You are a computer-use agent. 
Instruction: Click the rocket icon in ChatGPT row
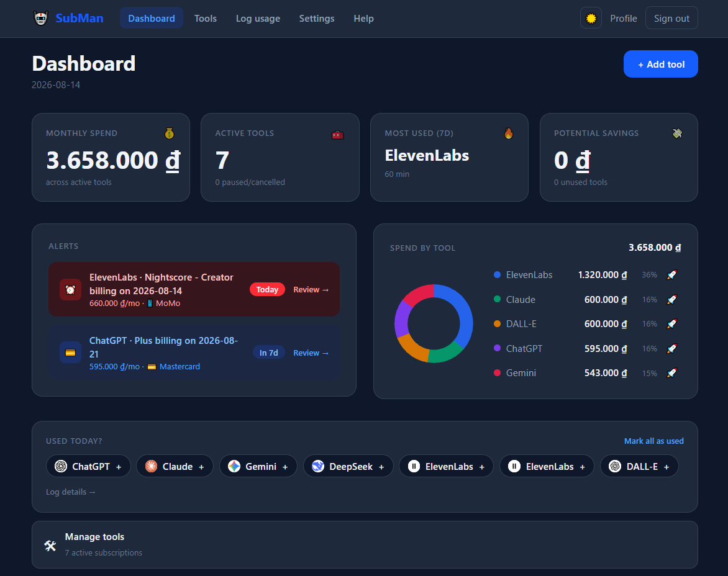coord(672,348)
